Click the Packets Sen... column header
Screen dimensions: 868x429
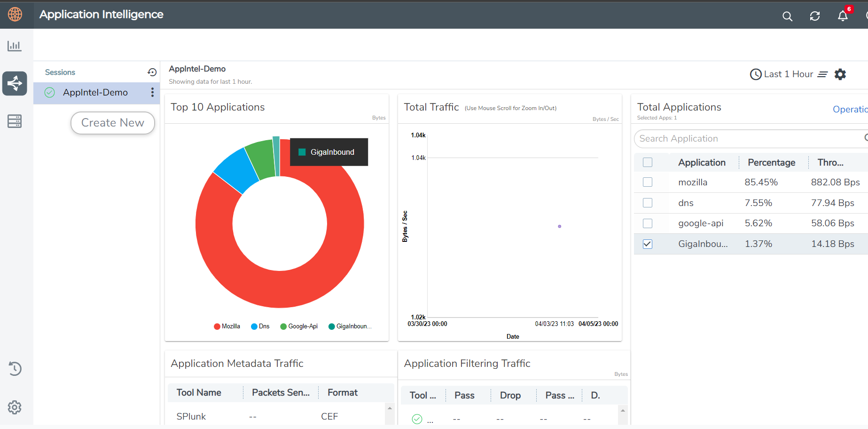tap(281, 392)
